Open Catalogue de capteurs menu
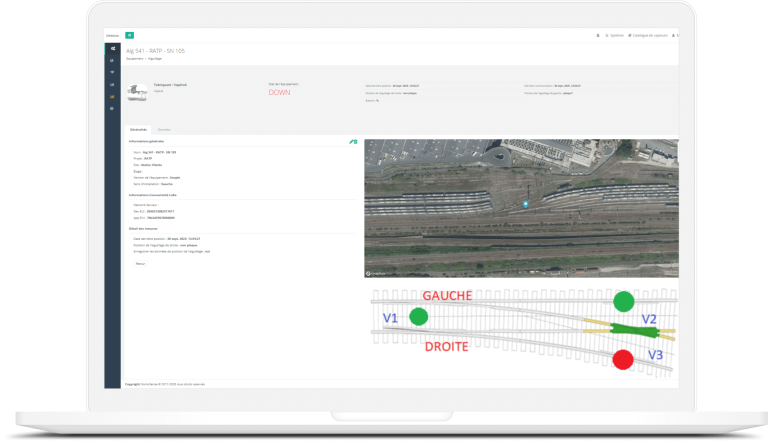 click(650, 36)
